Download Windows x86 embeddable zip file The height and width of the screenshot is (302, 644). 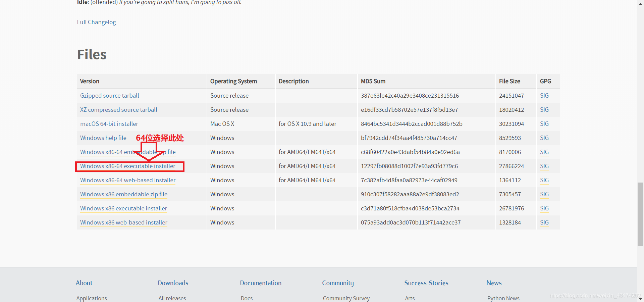coord(124,194)
